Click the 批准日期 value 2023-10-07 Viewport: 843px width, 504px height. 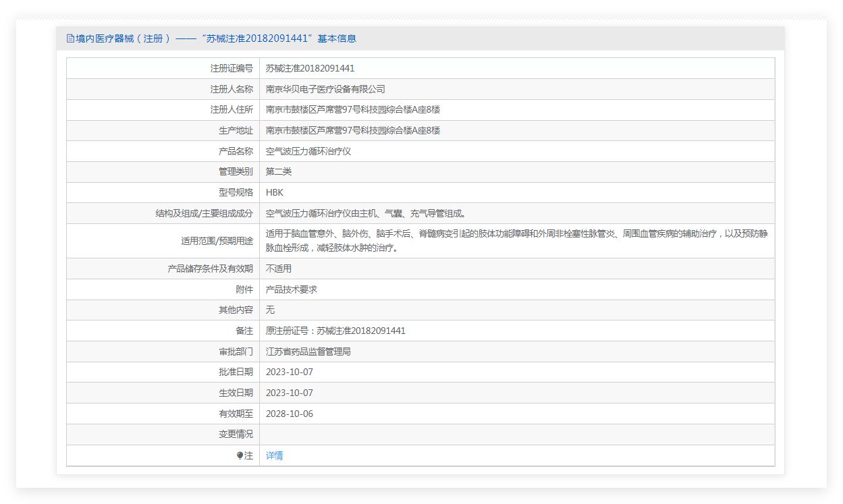pos(290,372)
